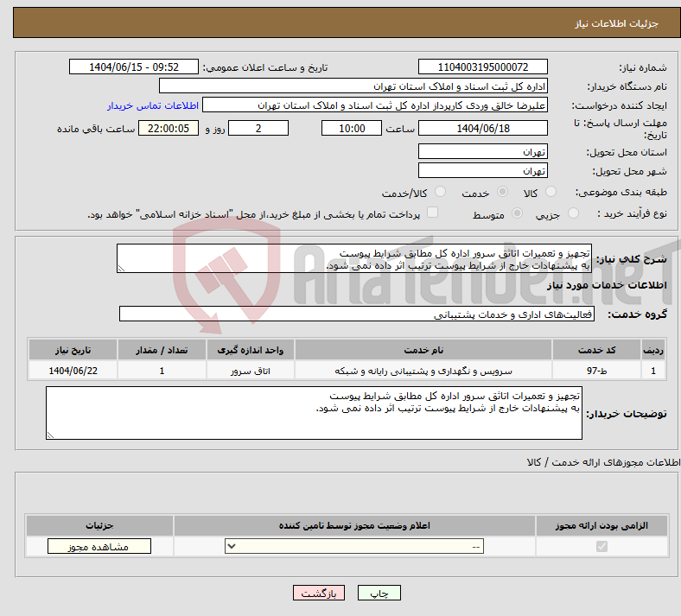Open the اطلاعات تماس خریدار link
The width and height of the screenshot is (681, 616).
[x=153, y=105]
